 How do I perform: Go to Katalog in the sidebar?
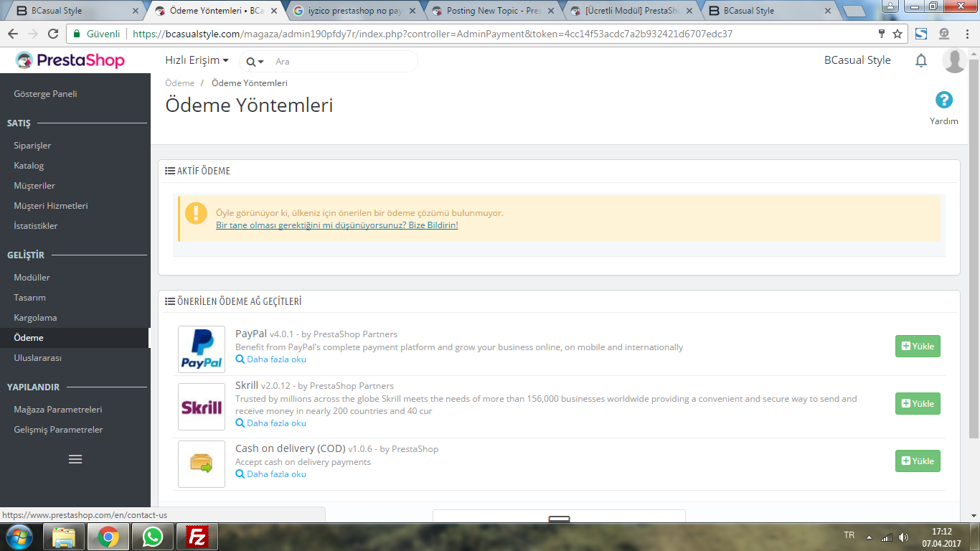click(29, 166)
